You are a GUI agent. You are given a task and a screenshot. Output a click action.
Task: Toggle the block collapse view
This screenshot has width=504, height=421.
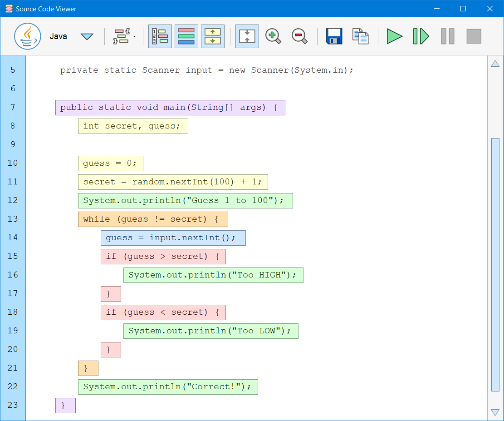point(213,36)
